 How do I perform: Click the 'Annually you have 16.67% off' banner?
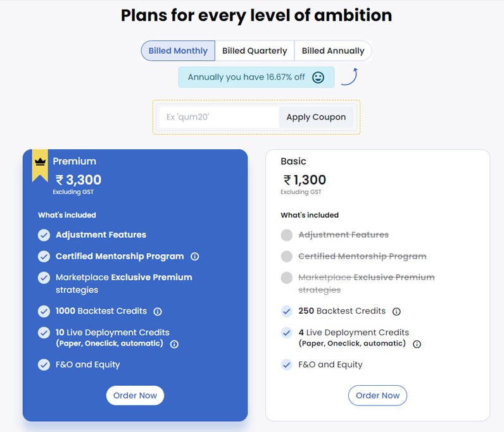(247, 77)
